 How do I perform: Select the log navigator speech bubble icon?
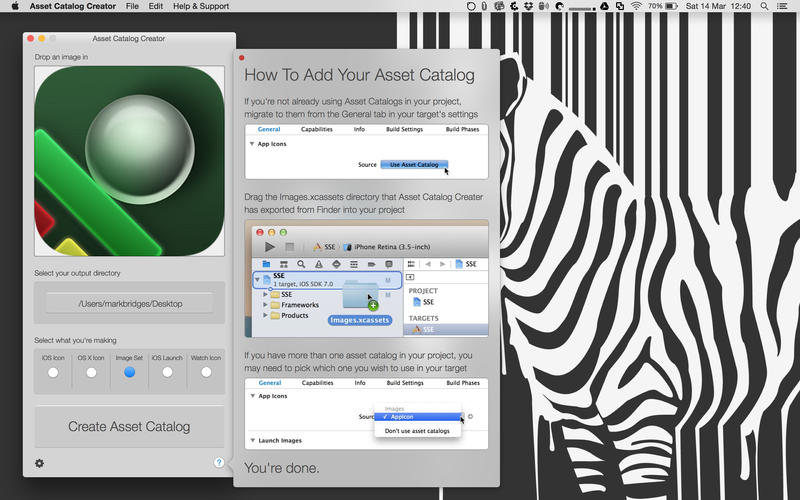point(389,264)
